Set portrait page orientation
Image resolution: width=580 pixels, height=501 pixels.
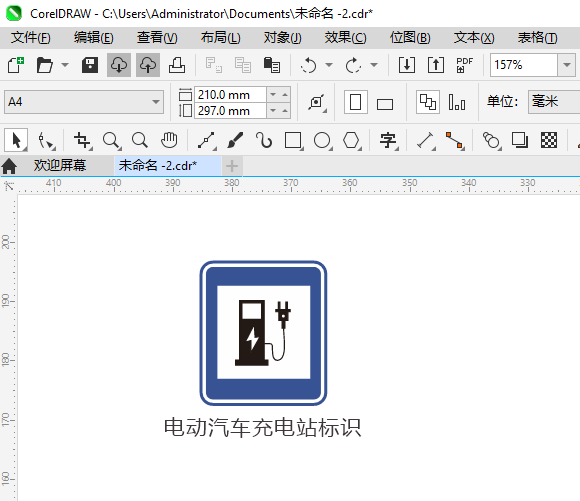tap(355, 102)
